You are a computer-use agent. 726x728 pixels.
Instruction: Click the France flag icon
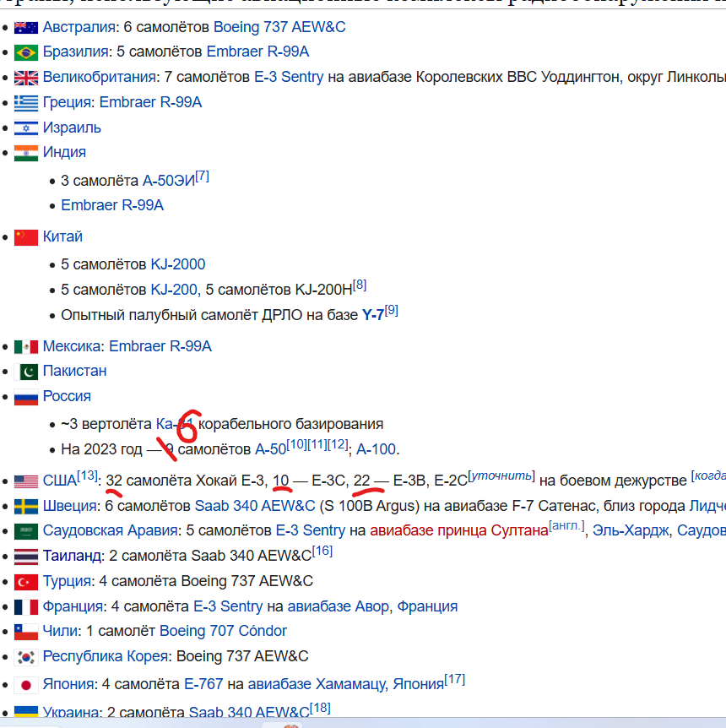point(26,607)
